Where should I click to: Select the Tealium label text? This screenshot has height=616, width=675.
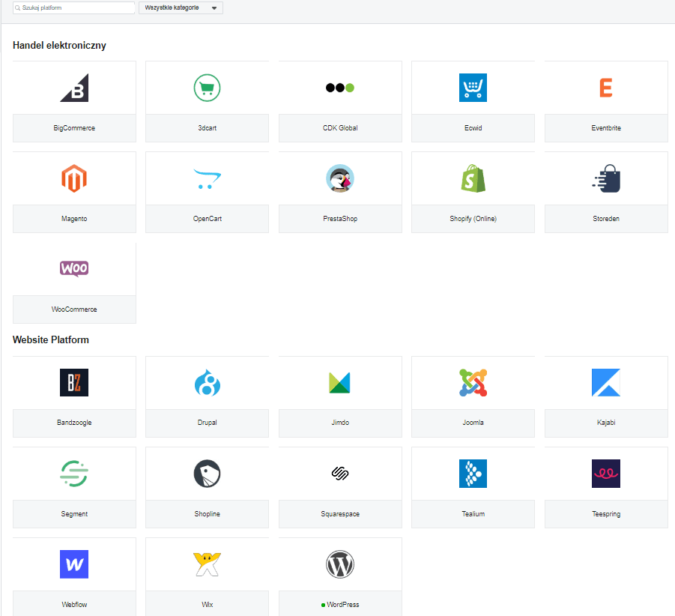[x=473, y=514]
